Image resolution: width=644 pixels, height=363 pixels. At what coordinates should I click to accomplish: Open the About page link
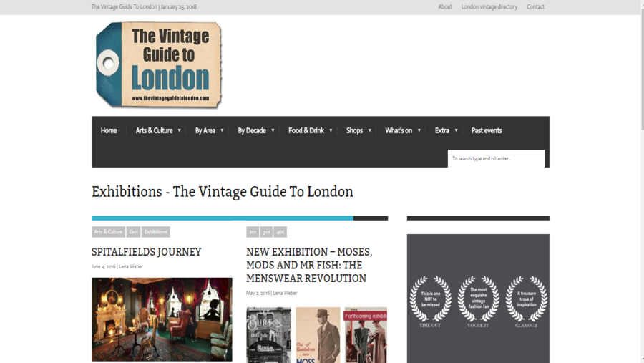click(445, 6)
